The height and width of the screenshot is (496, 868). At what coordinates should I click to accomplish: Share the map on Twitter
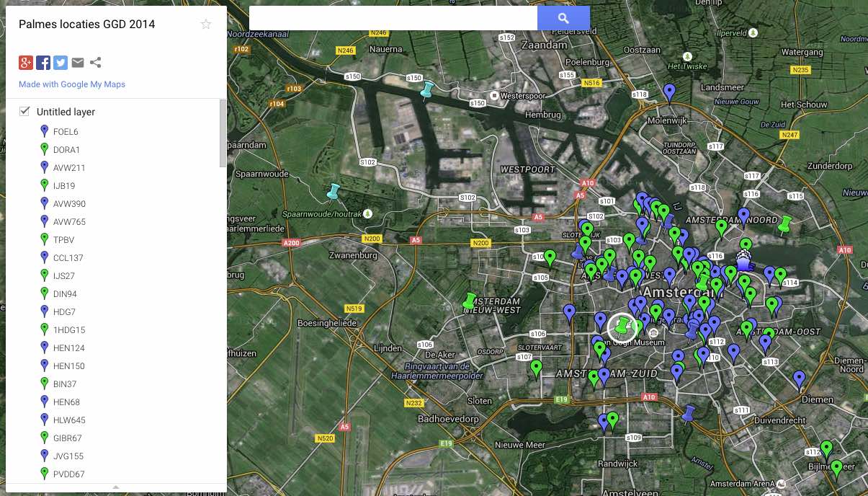pyautogui.click(x=61, y=63)
